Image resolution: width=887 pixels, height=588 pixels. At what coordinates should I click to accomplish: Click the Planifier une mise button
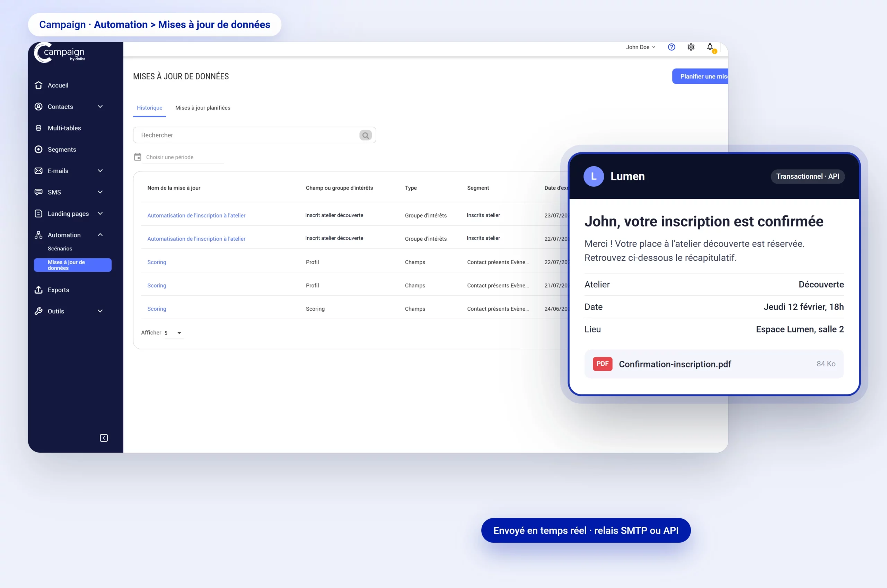tap(700, 76)
